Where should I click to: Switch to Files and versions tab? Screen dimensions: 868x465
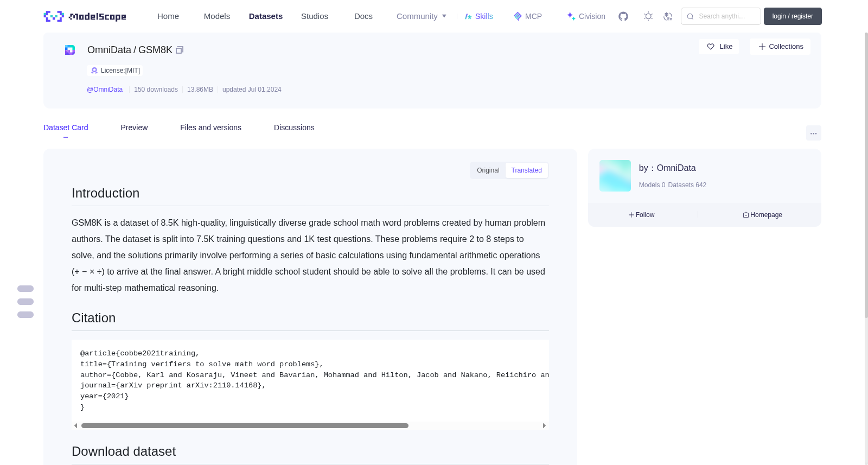click(210, 128)
